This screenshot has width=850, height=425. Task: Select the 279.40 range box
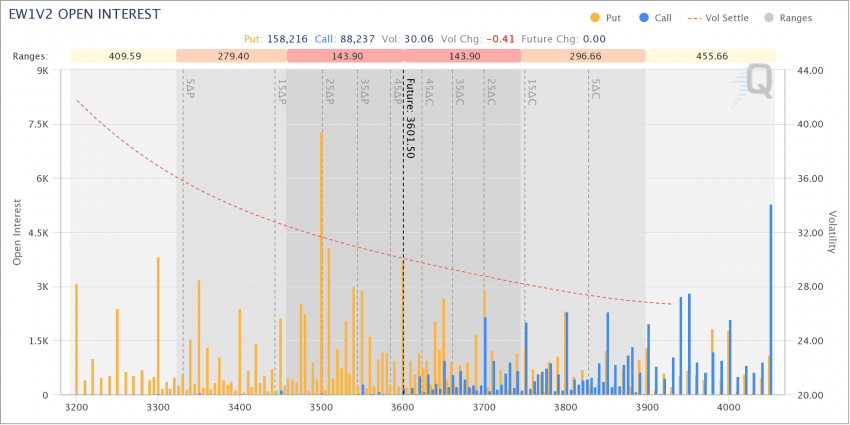232,57
